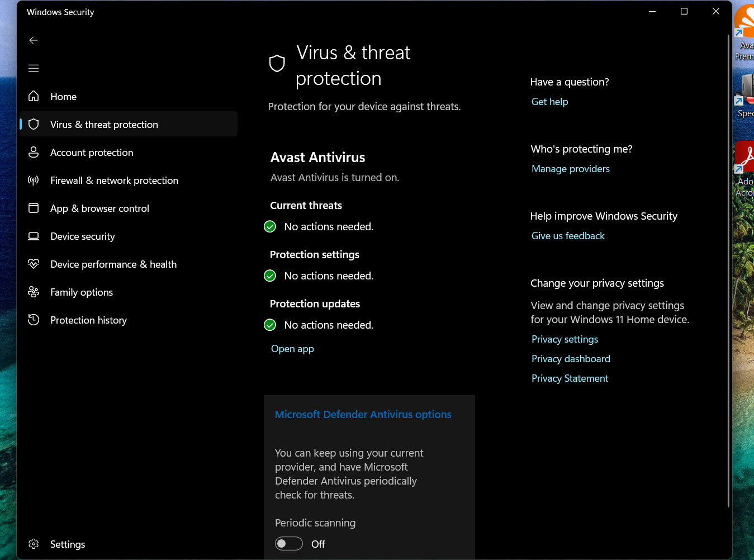Image resolution: width=754 pixels, height=560 pixels.
Task: Click 'Who's protecting me?' heading
Action: coord(581,149)
